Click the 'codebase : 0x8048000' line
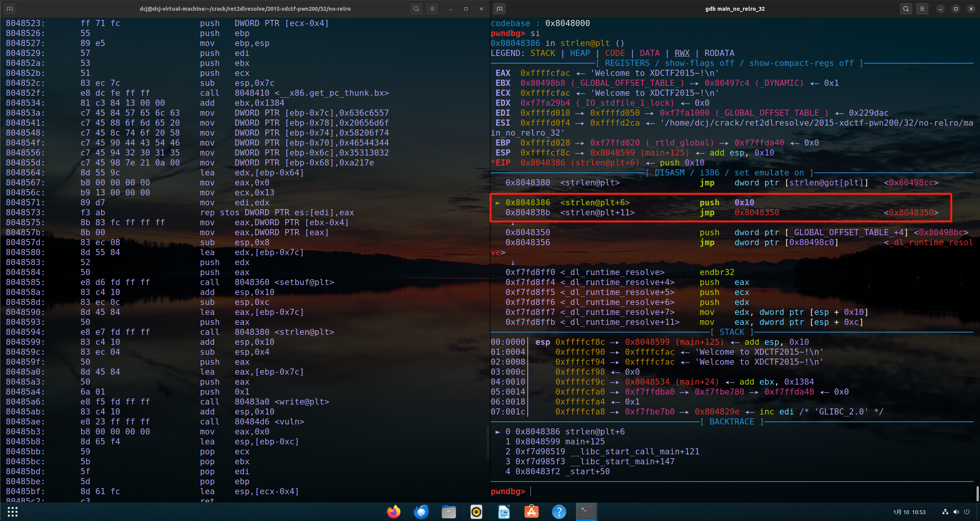Image resolution: width=980 pixels, height=521 pixels. (x=540, y=23)
